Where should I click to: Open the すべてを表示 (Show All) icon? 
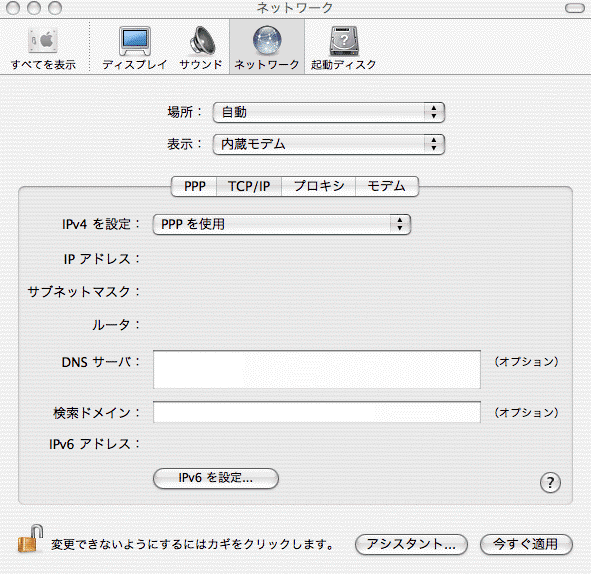click(x=43, y=41)
